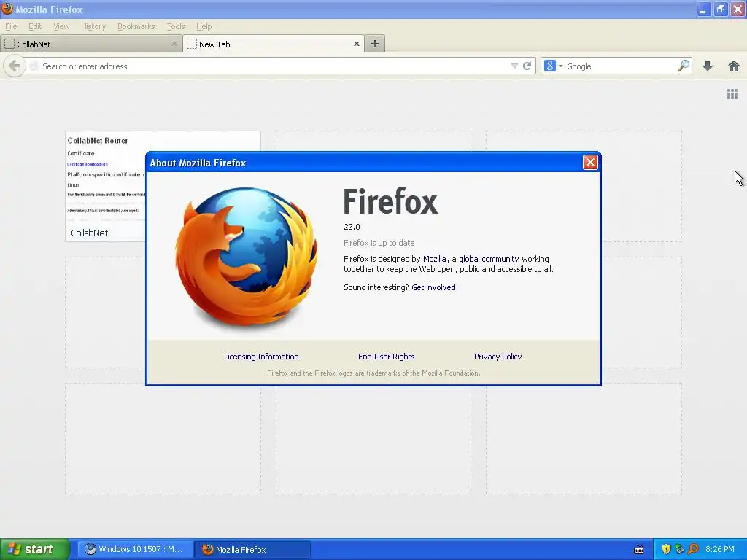Image resolution: width=747 pixels, height=560 pixels.
Task: Click the search magnifier icon
Action: click(x=683, y=66)
